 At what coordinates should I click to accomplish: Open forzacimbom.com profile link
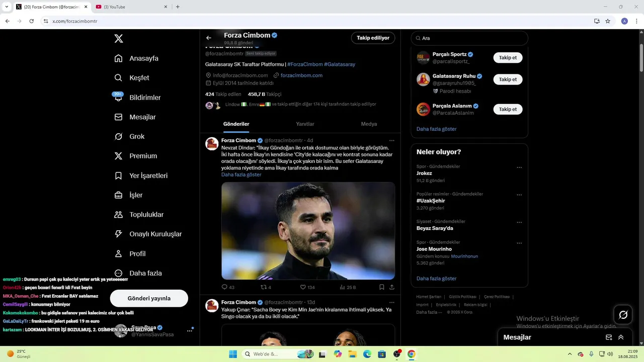pos(301,75)
